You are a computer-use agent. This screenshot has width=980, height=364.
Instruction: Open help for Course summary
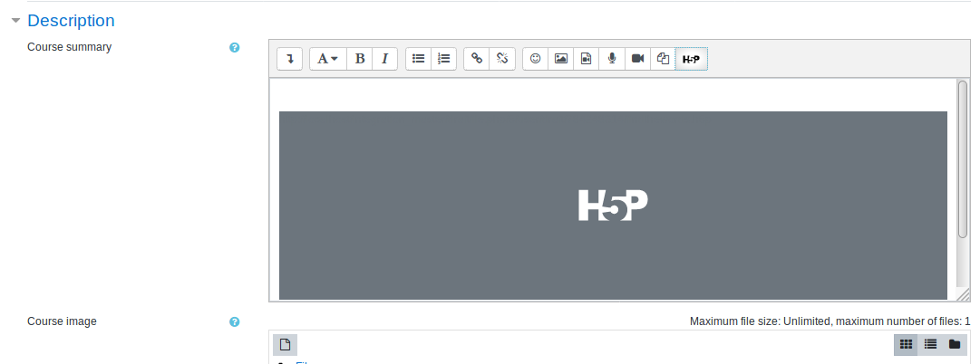click(x=235, y=47)
